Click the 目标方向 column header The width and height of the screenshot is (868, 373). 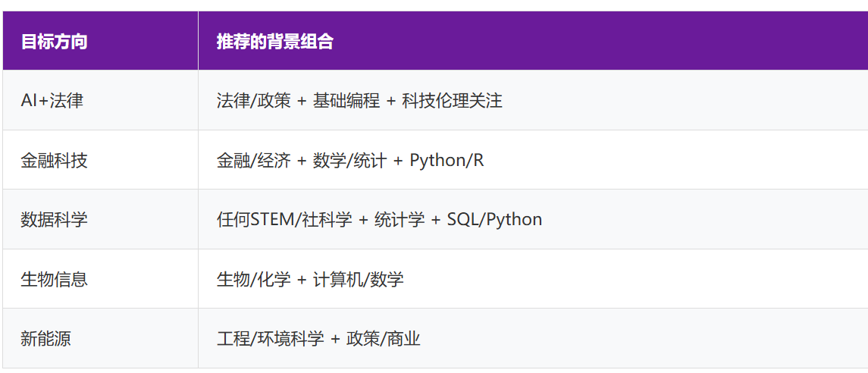(x=54, y=41)
